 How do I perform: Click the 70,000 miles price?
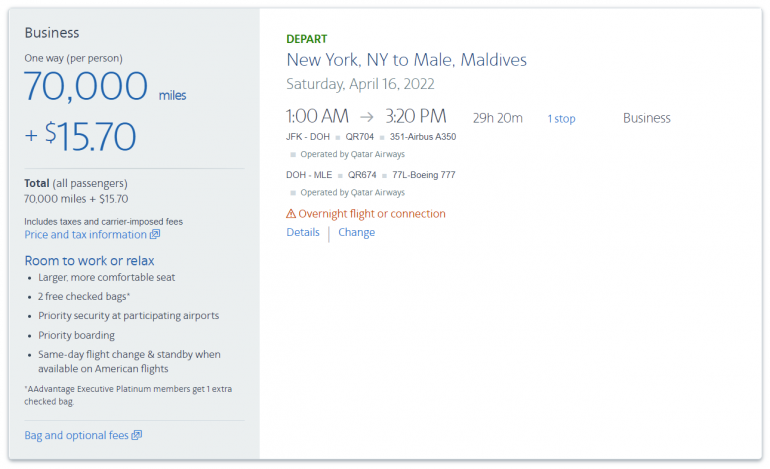pos(105,88)
